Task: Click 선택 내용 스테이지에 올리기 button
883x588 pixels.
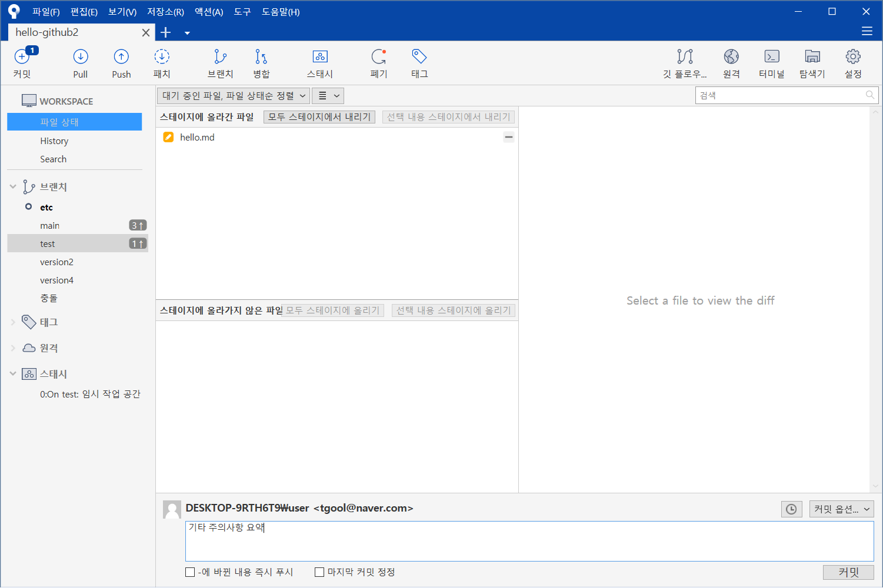Action: coord(454,310)
